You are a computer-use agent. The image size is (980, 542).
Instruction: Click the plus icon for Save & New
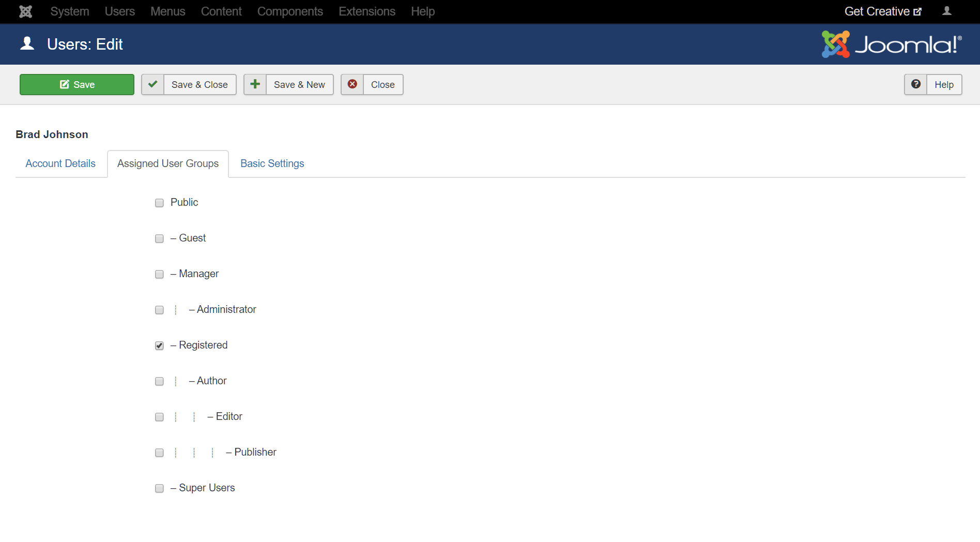255,84
